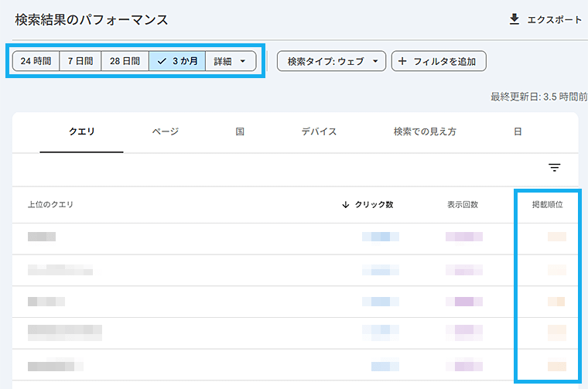
Task: Open the 国 tab
Action: tap(240, 131)
